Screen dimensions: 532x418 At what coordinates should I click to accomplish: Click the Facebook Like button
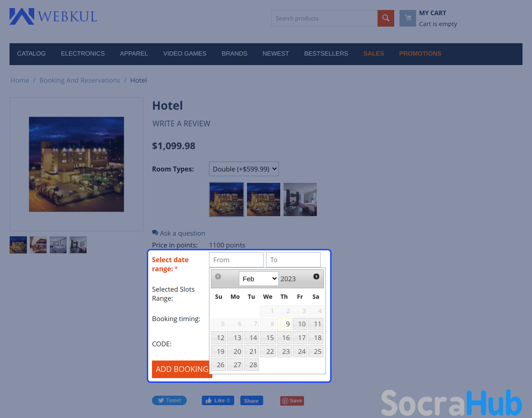point(218,400)
